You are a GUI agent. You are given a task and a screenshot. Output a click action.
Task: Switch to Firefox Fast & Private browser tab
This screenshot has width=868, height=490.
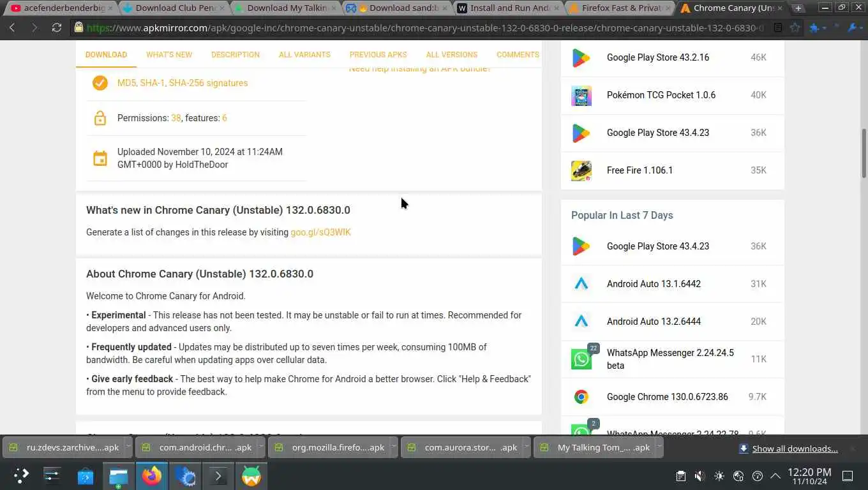pos(619,8)
